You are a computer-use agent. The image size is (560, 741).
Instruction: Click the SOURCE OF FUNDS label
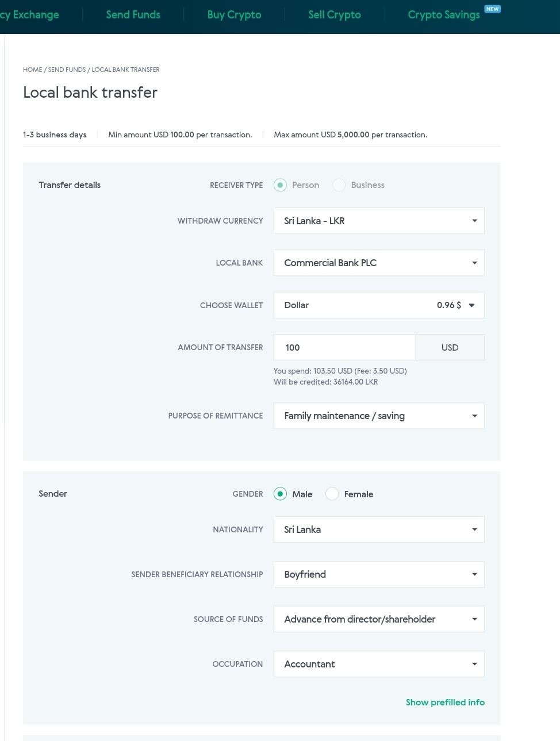(228, 619)
